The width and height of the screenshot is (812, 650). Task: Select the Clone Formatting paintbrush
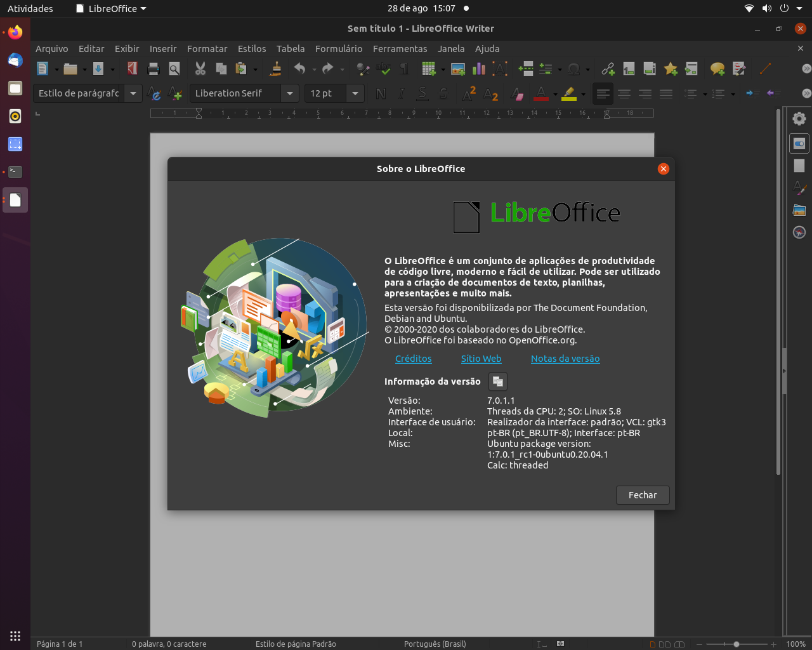[275, 69]
